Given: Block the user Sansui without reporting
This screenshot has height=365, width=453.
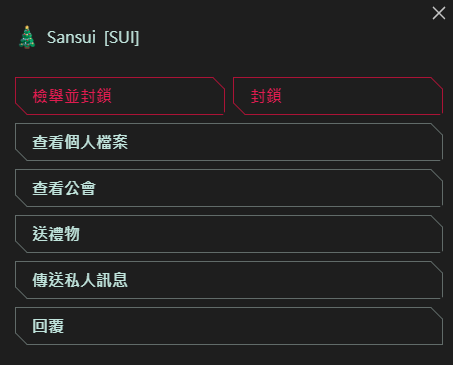Looking at the screenshot, I should (338, 96).
